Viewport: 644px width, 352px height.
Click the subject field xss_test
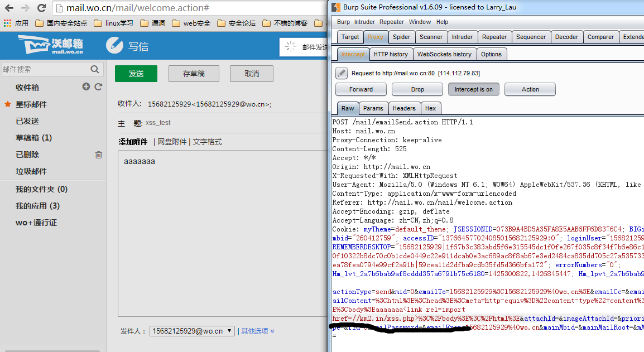236,123
